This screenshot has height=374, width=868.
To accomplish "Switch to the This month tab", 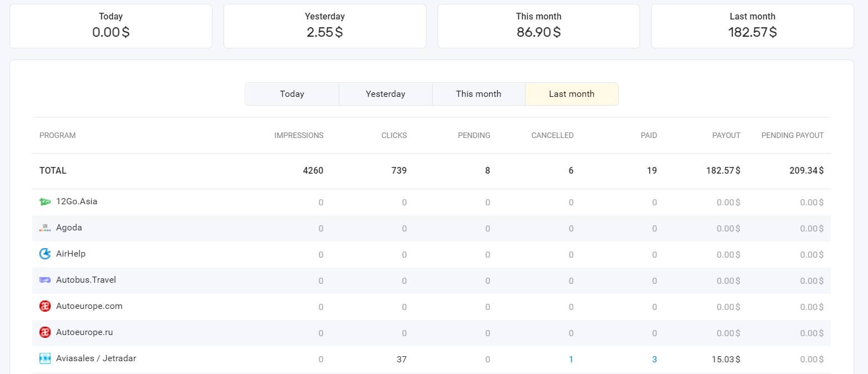I will pos(478,93).
